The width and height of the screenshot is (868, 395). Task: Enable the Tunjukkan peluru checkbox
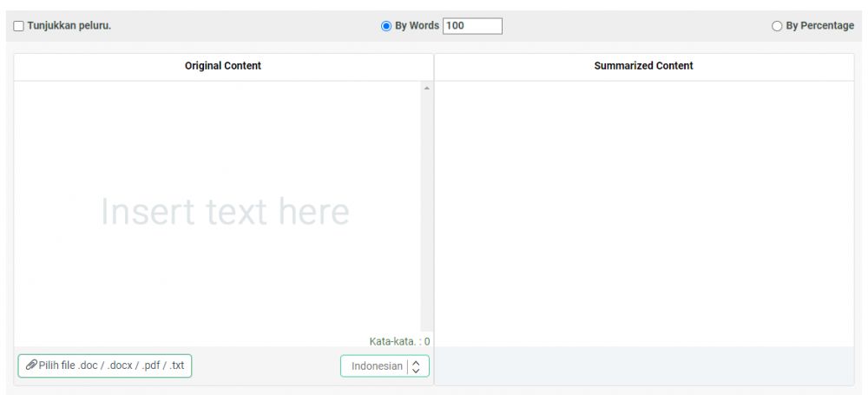pos(19,26)
